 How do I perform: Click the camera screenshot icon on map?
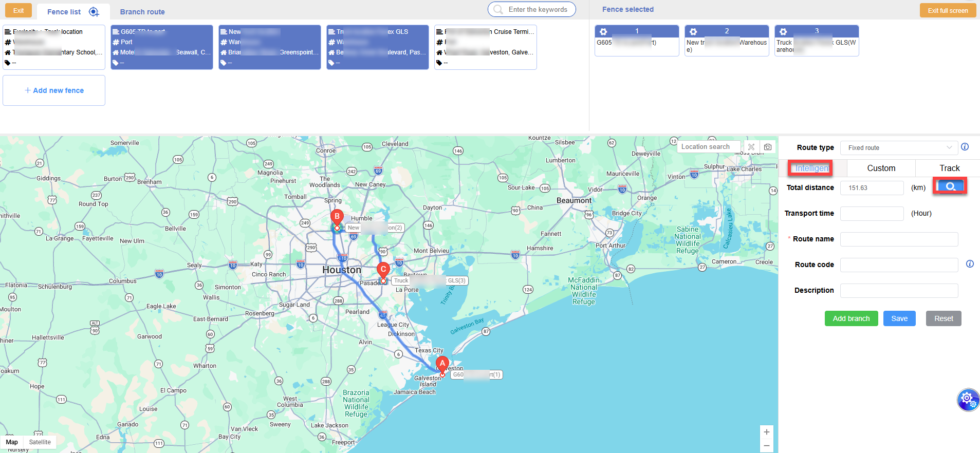click(x=768, y=147)
